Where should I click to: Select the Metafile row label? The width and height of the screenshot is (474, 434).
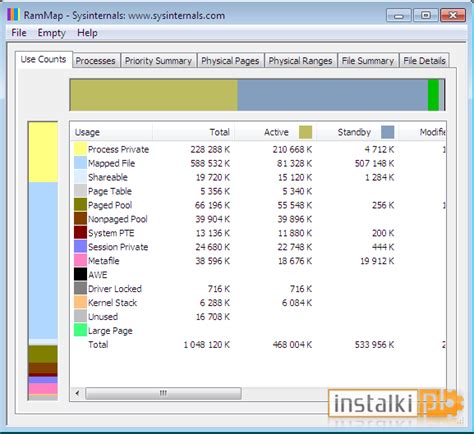[x=104, y=261]
